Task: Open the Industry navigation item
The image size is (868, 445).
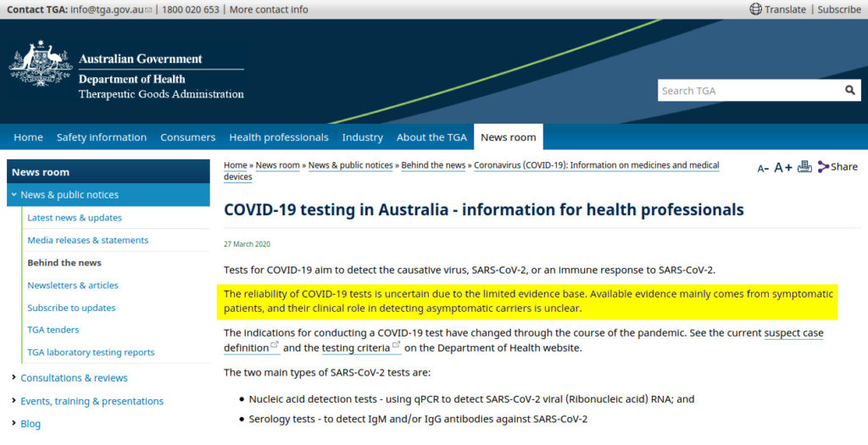Action: coord(362,137)
